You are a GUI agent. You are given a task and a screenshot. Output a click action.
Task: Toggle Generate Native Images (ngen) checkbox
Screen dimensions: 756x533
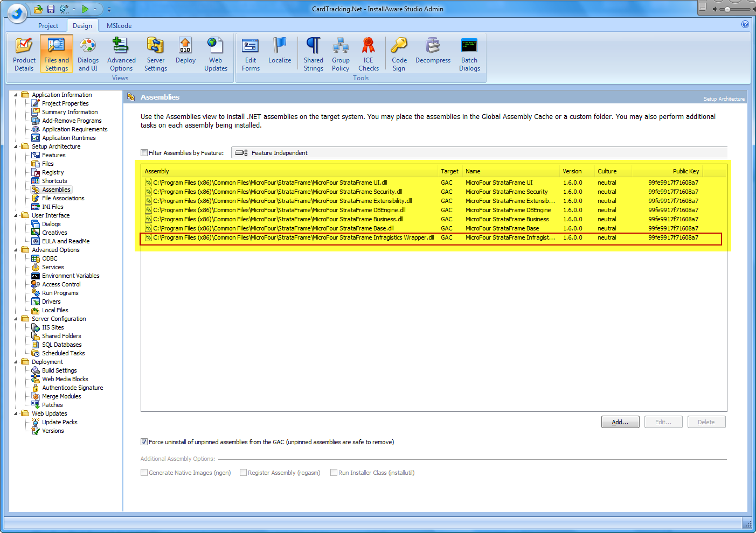(x=144, y=473)
